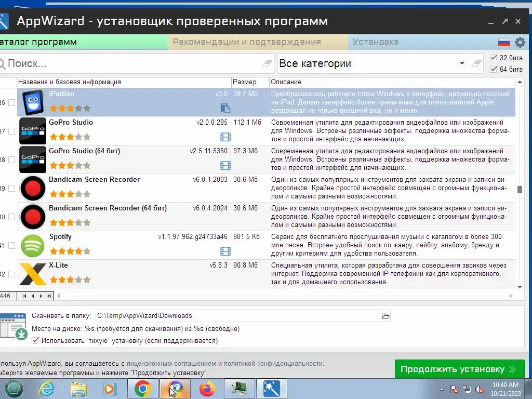Toggle the 32 бита checkbox
532x399 pixels.
pyautogui.click(x=494, y=58)
